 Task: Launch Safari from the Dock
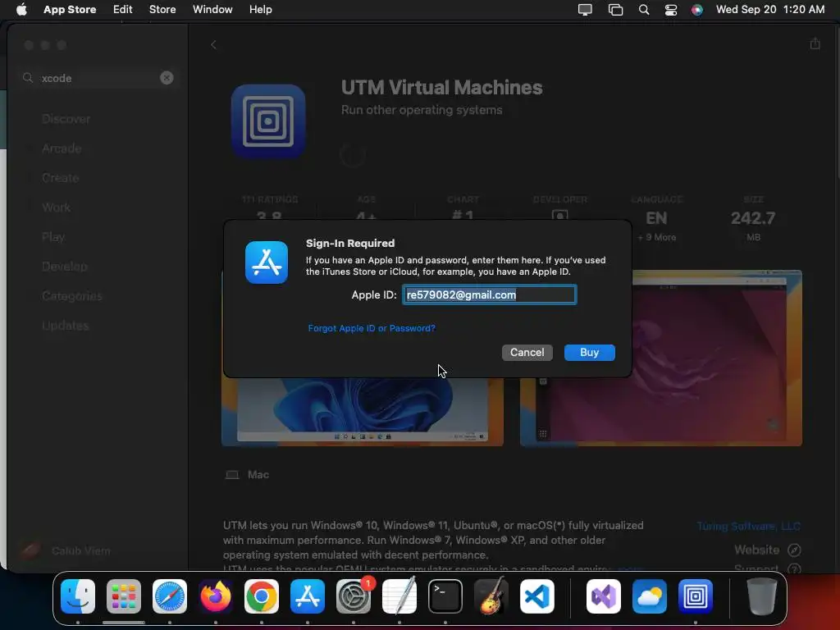[170, 596]
